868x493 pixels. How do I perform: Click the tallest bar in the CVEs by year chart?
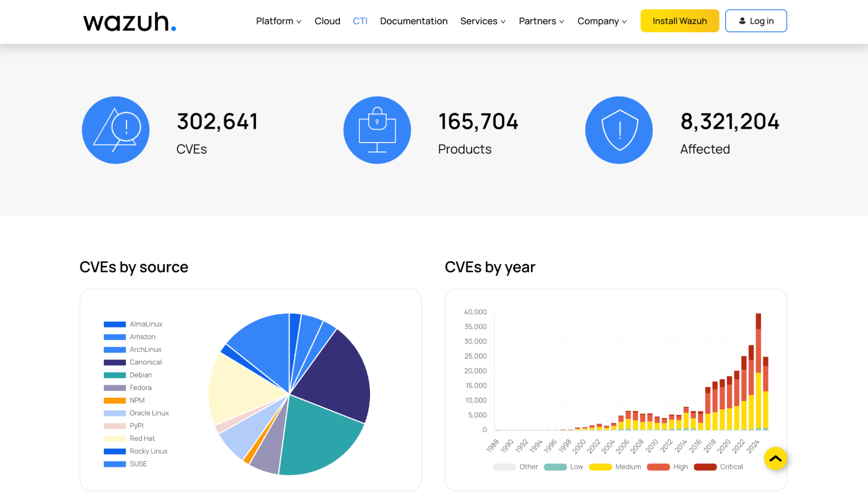click(758, 371)
